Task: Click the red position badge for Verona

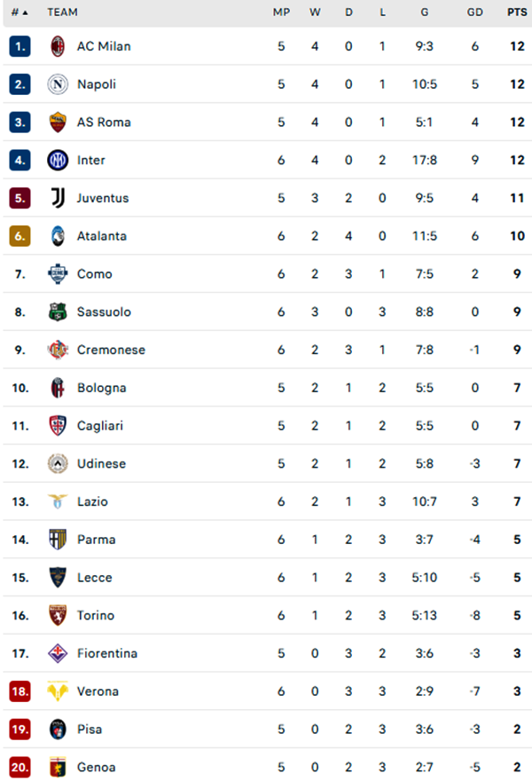Action: pos(19,691)
